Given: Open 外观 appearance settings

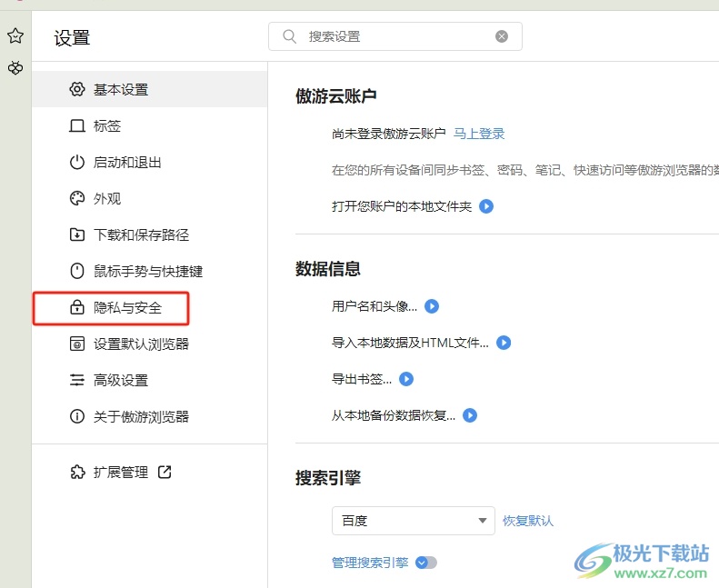Looking at the screenshot, I should coord(149,198).
